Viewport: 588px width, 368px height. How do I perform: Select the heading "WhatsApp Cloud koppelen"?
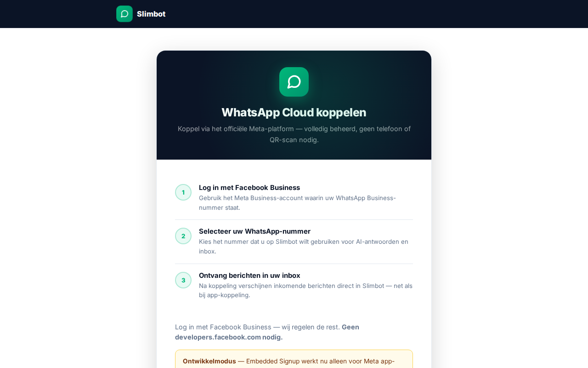tap(294, 112)
